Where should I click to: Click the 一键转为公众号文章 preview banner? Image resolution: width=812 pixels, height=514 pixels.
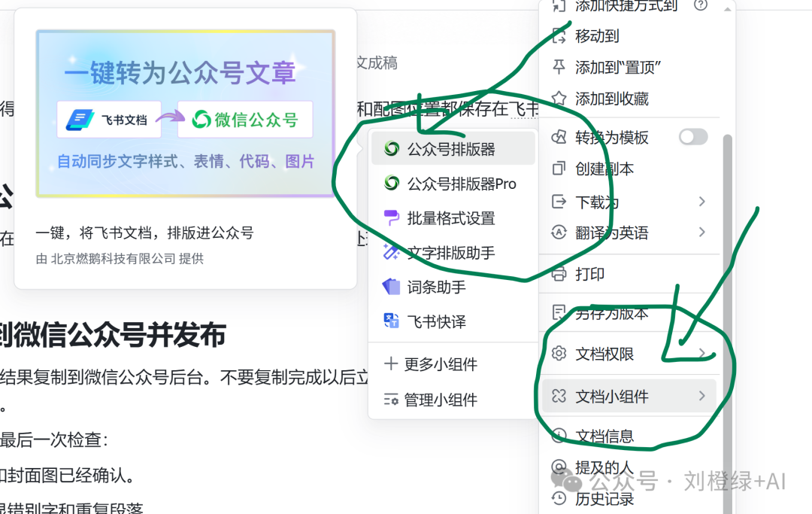[x=186, y=114]
